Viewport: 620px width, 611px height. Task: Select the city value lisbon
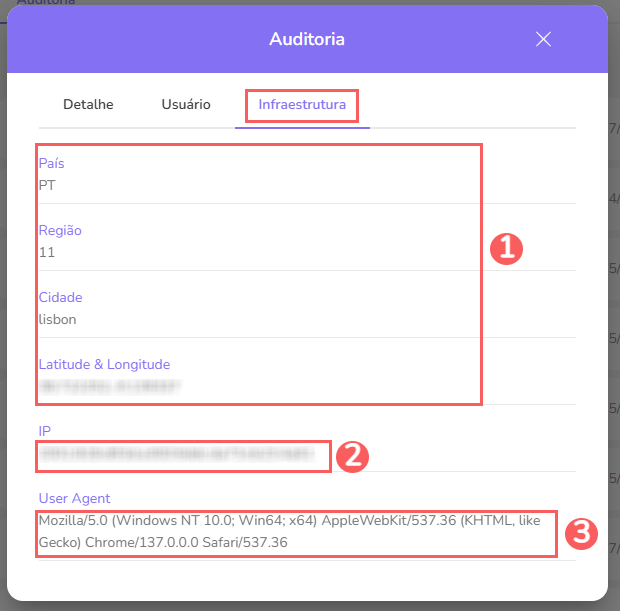(x=58, y=319)
